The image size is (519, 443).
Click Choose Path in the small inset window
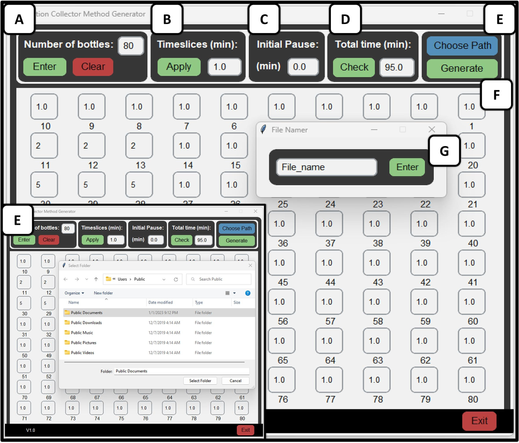point(237,228)
